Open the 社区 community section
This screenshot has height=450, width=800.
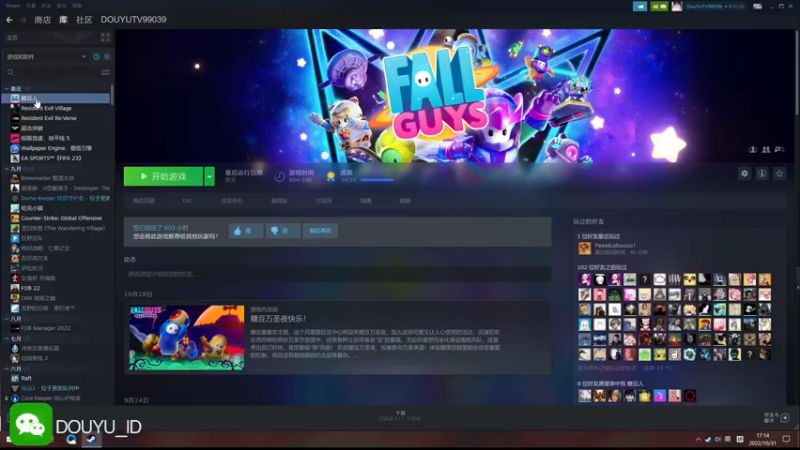(x=84, y=20)
